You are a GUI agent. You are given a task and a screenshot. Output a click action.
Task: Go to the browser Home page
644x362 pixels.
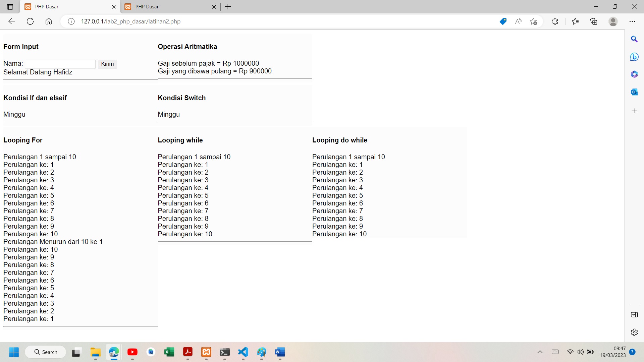pos(49,21)
